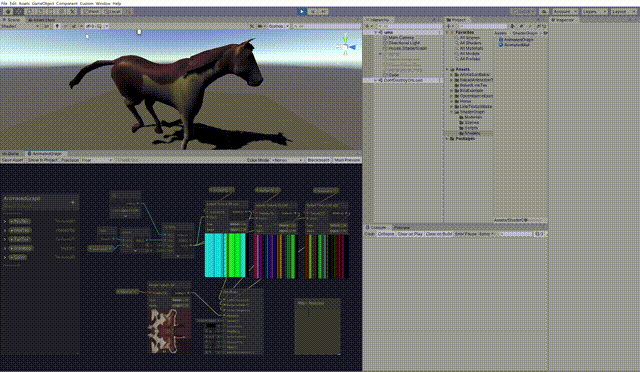The width and height of the screenshot is (640, 372).
Task: Click the search by type icon in Project
Action: click(x=513, y=26)
